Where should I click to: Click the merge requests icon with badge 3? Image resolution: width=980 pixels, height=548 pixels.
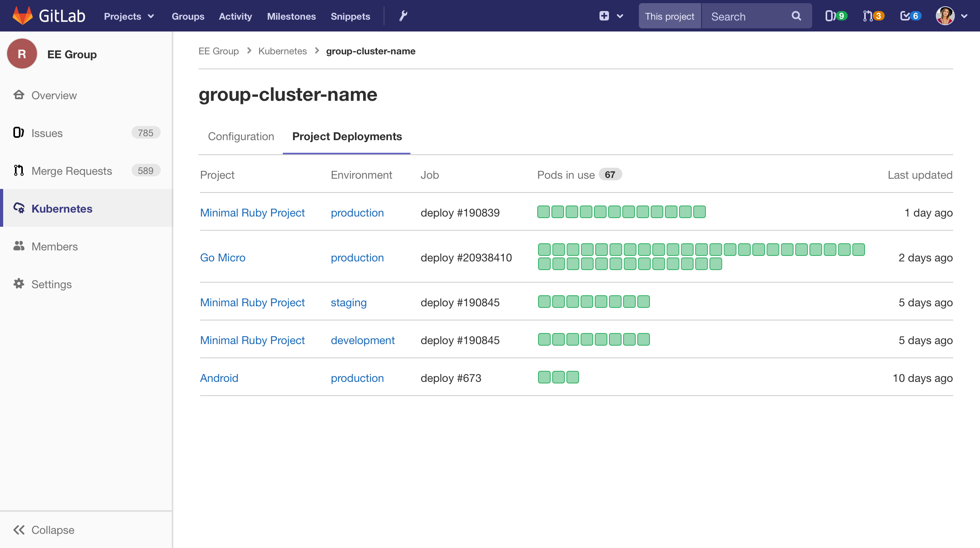point(872,16)
